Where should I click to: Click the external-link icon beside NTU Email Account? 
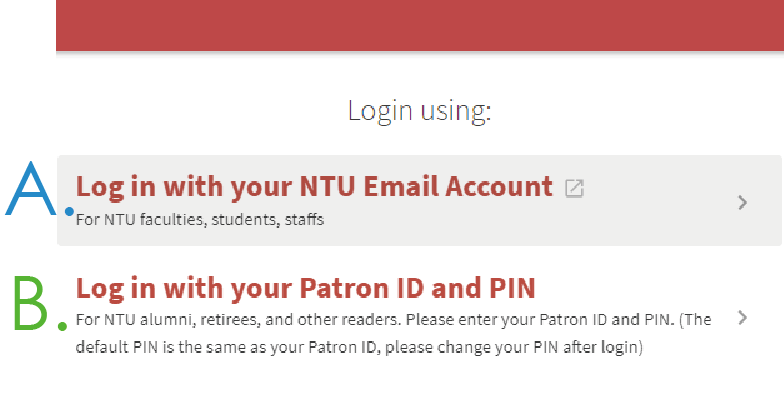(574, 188)
